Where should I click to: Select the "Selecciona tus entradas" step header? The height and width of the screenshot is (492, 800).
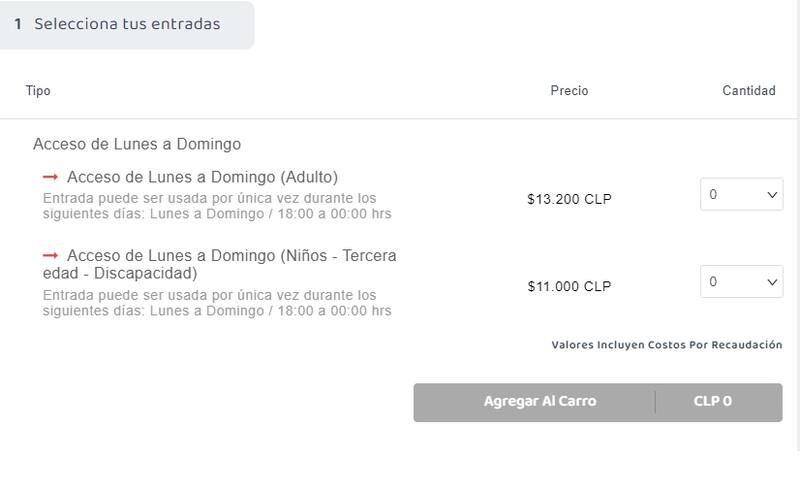[127, 24]
